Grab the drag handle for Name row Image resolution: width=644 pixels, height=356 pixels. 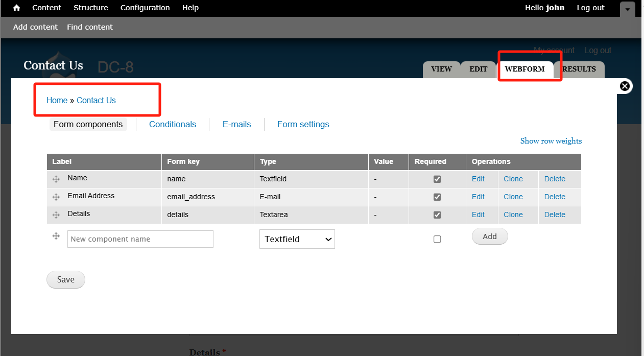coord(56,179)
